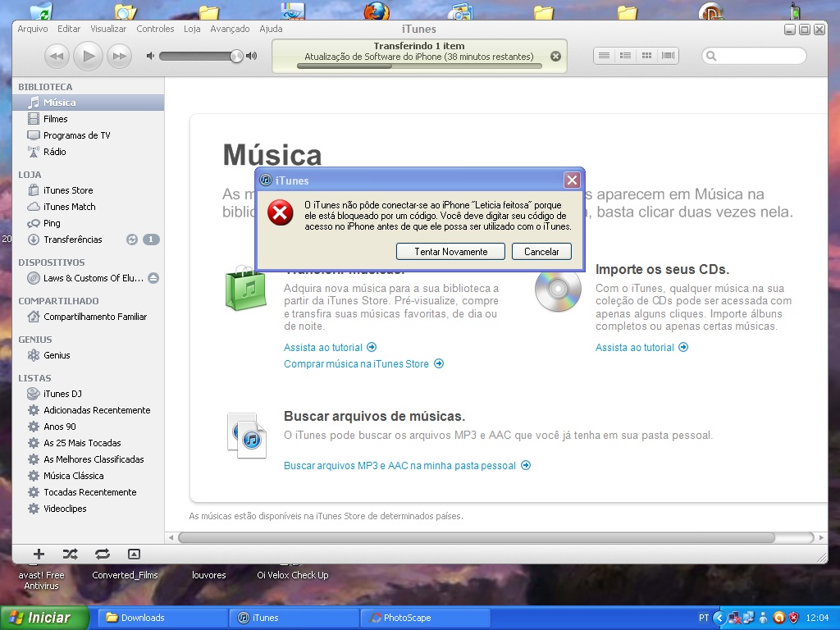Show or hide the artwork viewer
This screenshot has height=630, width=840.
134,554
